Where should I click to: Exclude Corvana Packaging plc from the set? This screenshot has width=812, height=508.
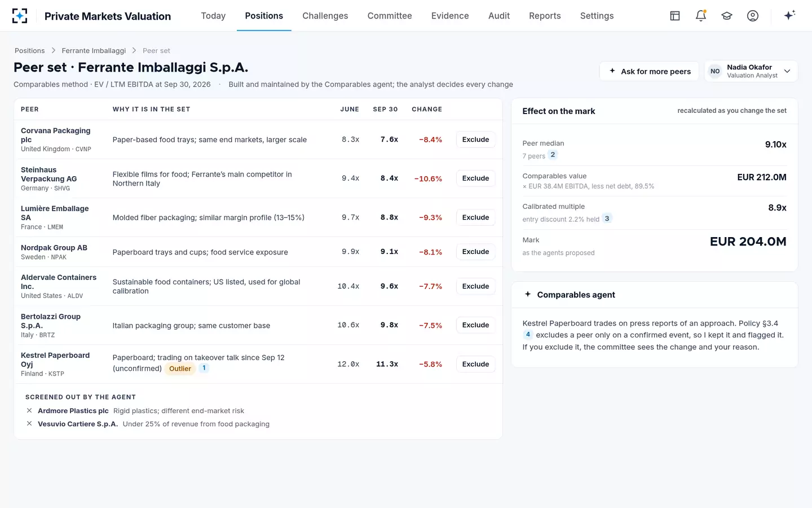pyautogui.click(x=475, y=139)
